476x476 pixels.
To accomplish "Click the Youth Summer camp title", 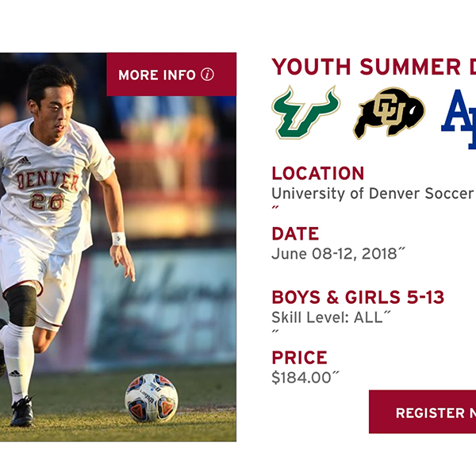I will click(373, 66).
